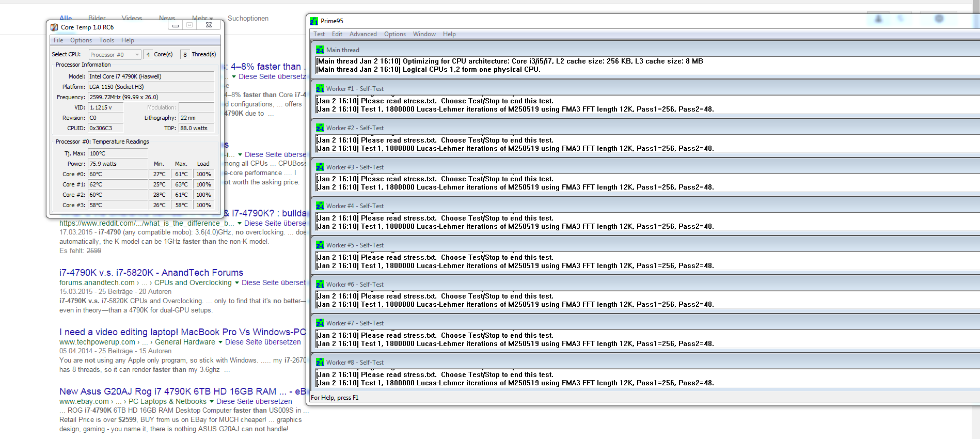Expand the AnandTech result's translate arrow
This screenshot has width=980, height=439.
pyautogui.click(x=237, y=283)
